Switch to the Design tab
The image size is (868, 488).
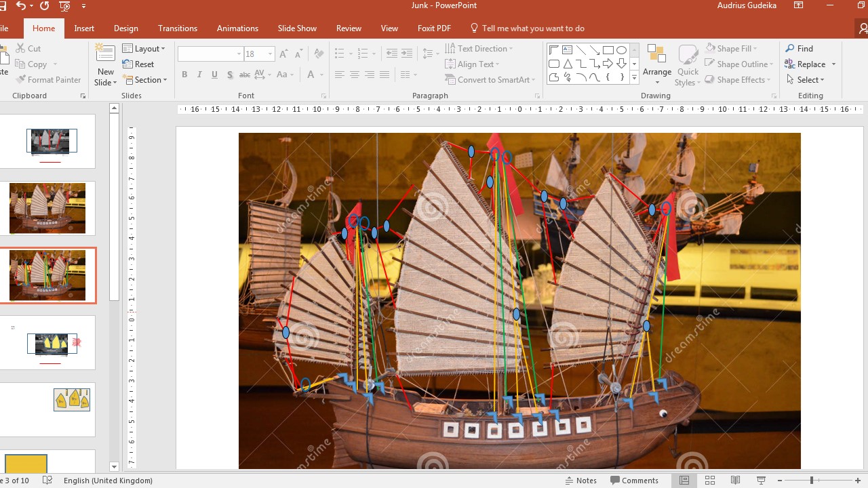[x=125, y=28]
